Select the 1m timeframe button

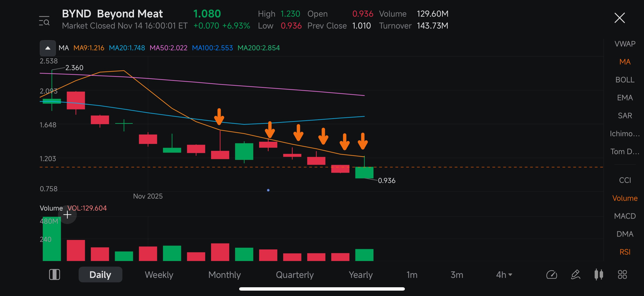pyautogui.click(x=412, y=274)
